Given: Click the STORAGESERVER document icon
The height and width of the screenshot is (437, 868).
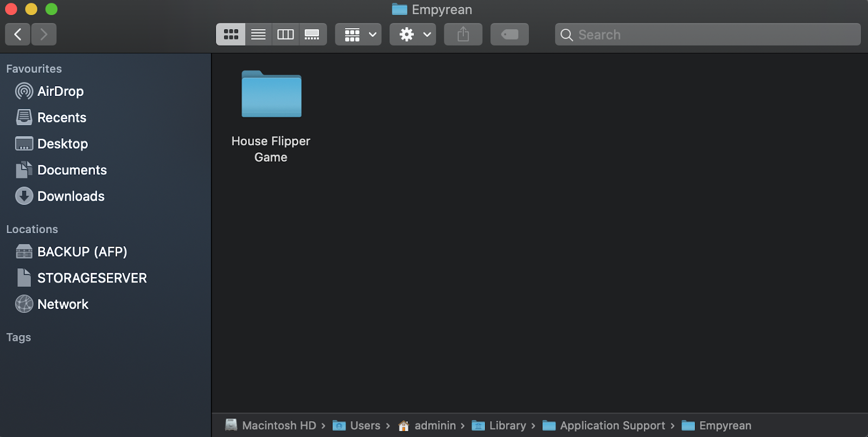Looking at the screenshot, I should coord(24,278).
